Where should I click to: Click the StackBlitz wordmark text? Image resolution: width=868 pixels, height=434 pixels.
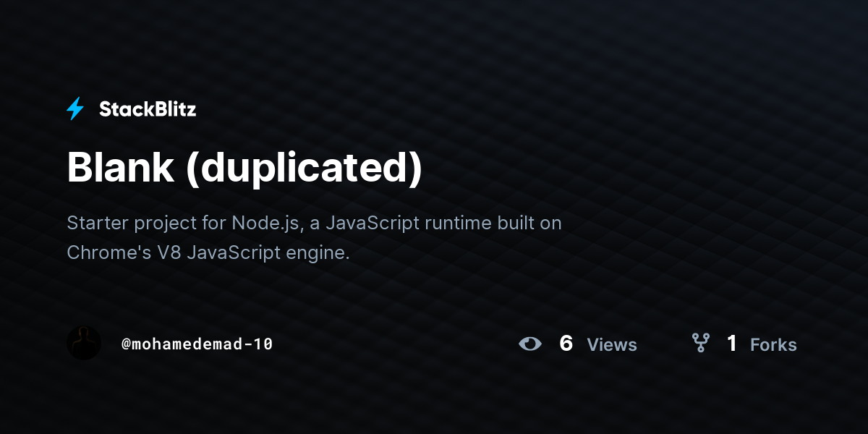(148, 109)
